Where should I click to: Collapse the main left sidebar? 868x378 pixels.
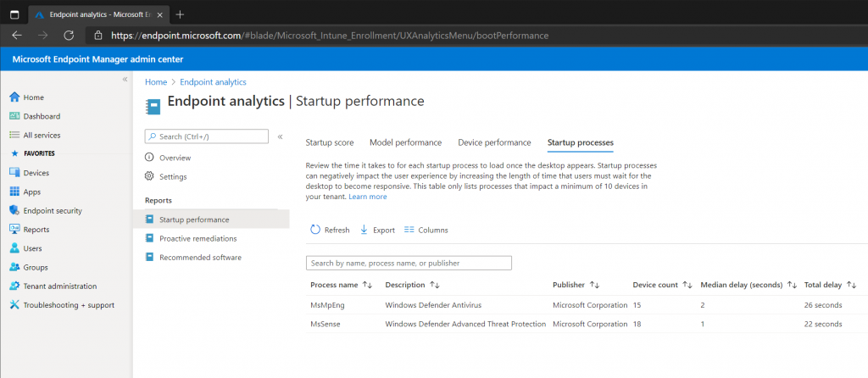tap(125, 80)
